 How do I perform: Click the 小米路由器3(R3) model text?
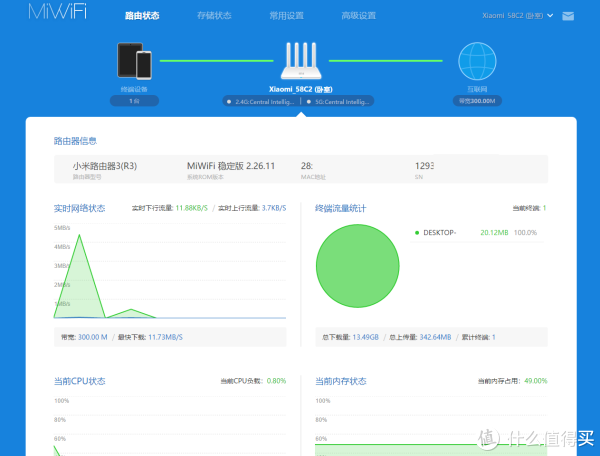(x=105, y=166)
